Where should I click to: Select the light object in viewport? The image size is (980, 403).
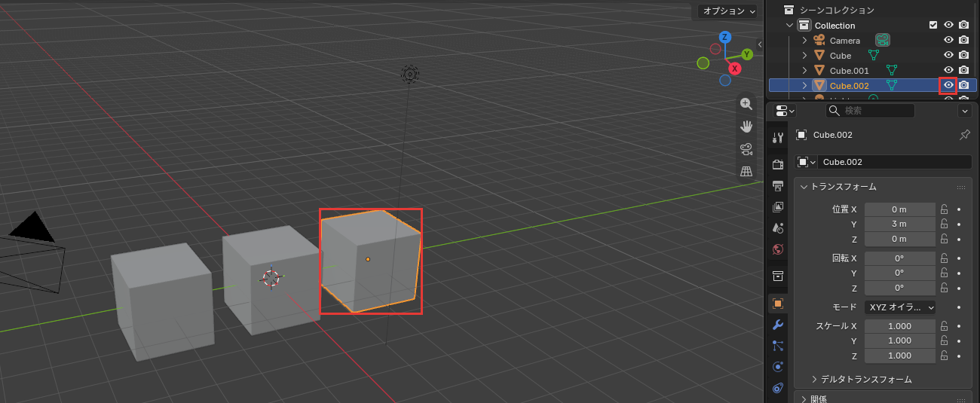click(410, 74)
